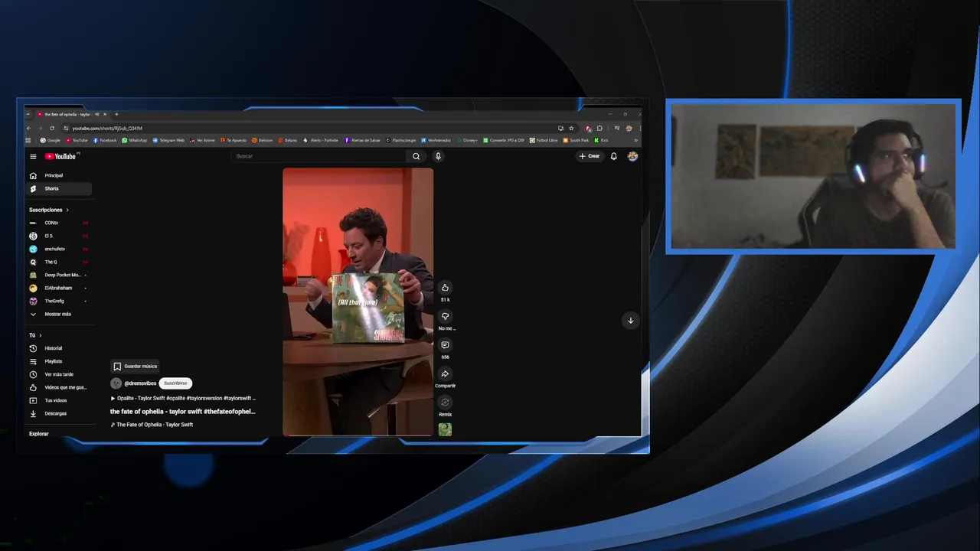Image resolution: width=980 pixels, height=551 pixels.
Task: Expand the Suscripciones section
Action: 49,210
